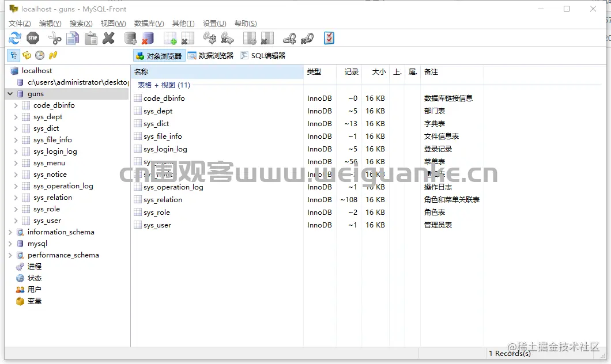Viewport: 611px width, 364px height.
Task: Click the New Database icon
Action: (130, 38)
